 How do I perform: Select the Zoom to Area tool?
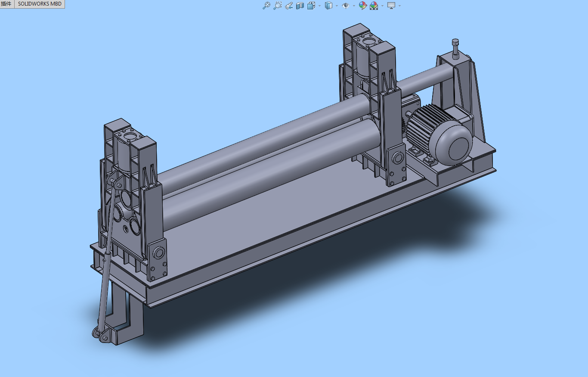(278, 6)
